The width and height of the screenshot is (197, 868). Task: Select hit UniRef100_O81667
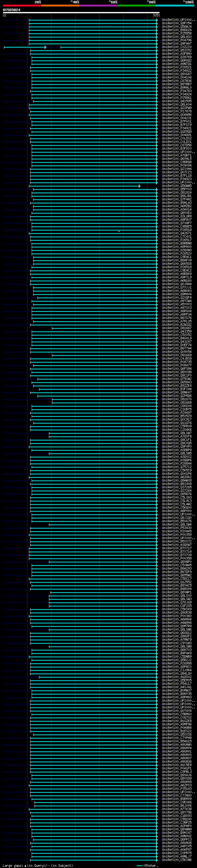coord(176,328)
